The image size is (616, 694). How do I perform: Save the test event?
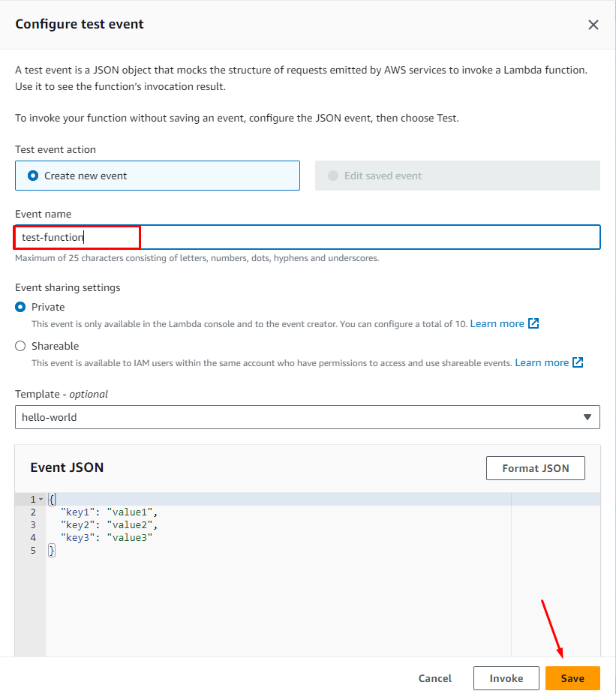coord(572,678)
